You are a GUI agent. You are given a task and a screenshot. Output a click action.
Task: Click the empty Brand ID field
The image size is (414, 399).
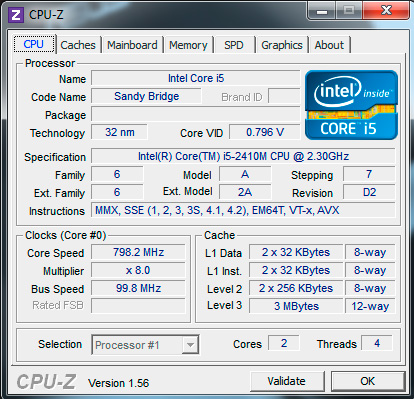284,96
